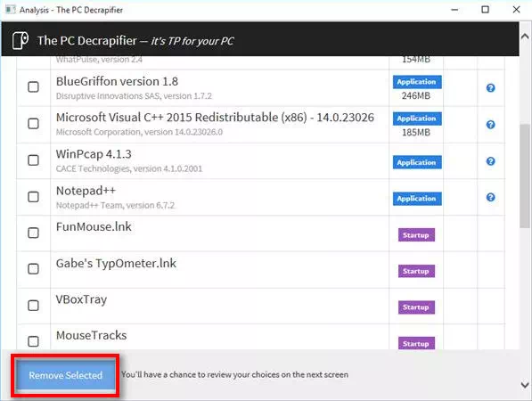Click the PC Decrapifier toilet paper logo
The image size is (532, 401).
click(20, 40)
